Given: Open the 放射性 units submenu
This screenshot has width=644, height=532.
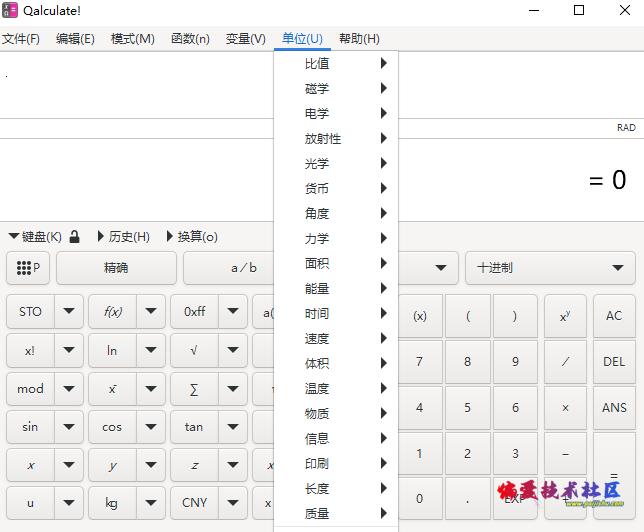Looking at the screenshot, I should [x=336, y=138].
